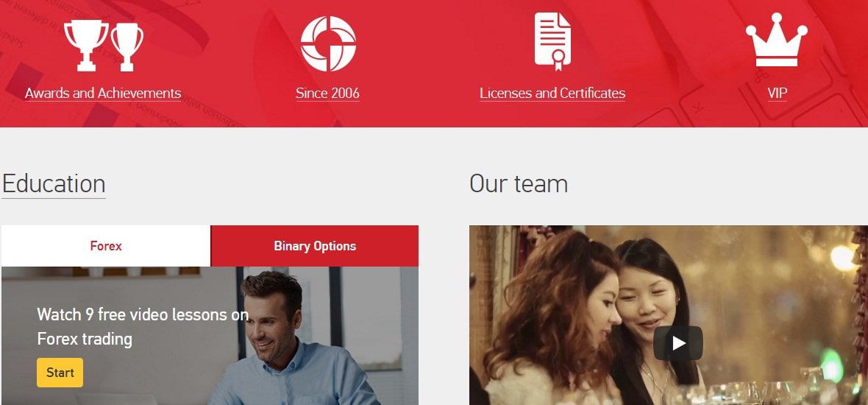Open the Awards and Achievements link

(103, 94)
